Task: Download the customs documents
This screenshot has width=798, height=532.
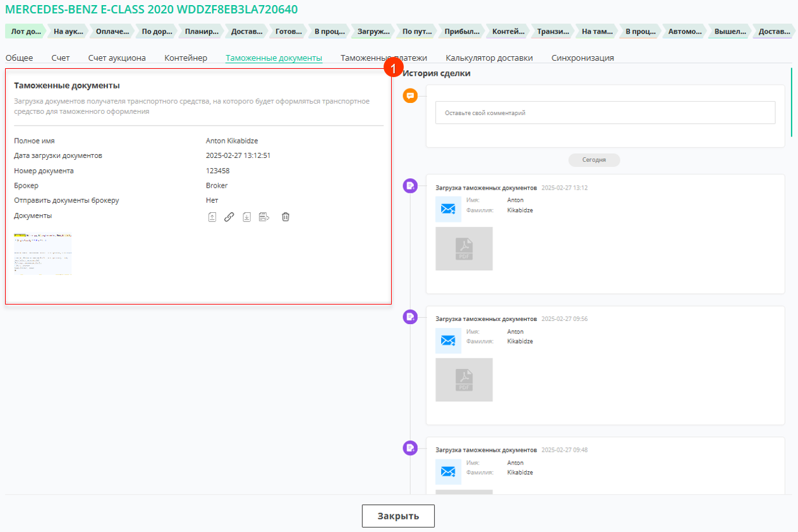Action: [x=247, y=217]
